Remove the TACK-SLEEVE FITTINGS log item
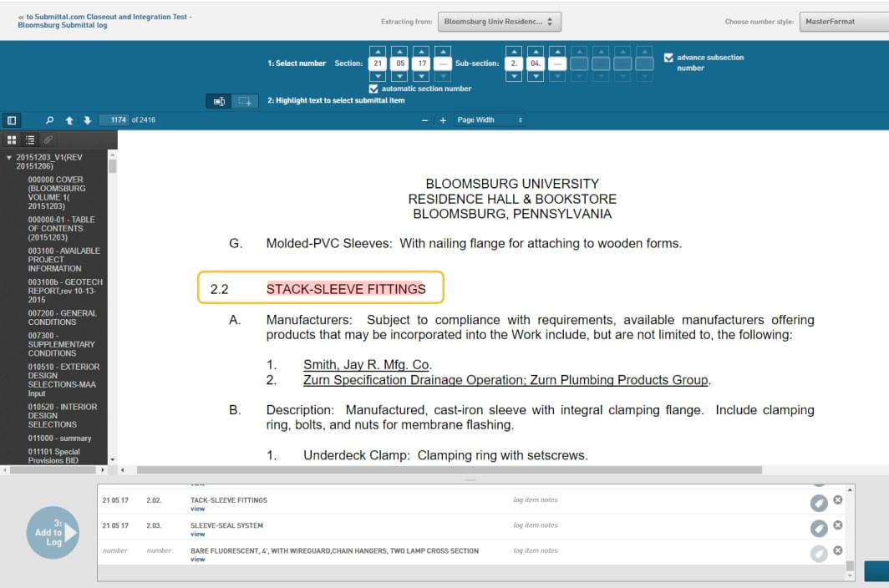The image size is (889, 588). [x=838, y=499]
